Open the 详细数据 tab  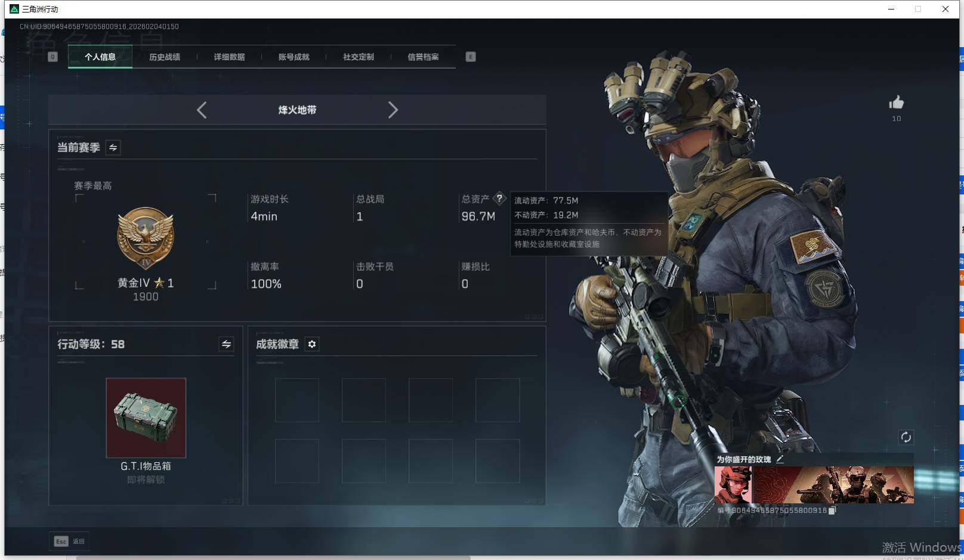tap(229, 57)
